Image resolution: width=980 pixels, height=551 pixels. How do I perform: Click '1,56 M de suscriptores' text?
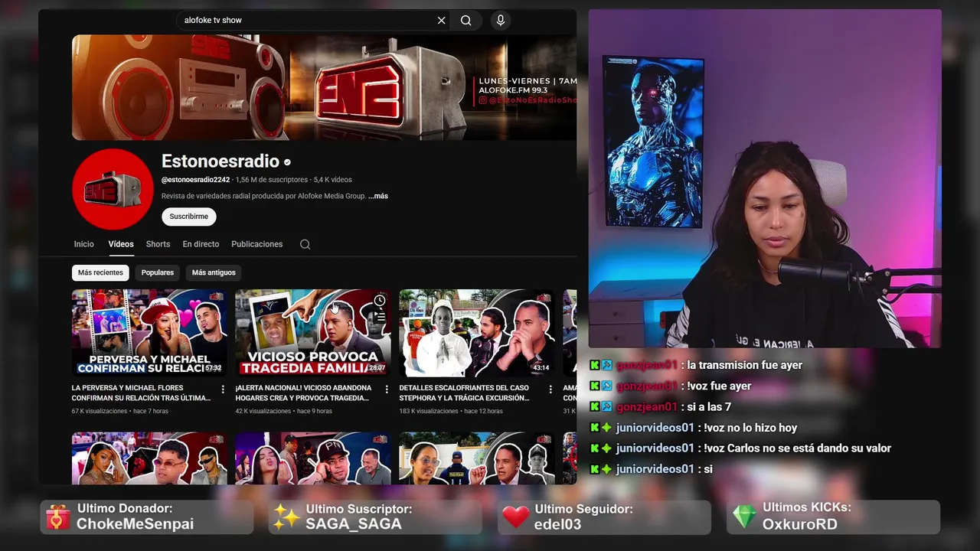271,180
